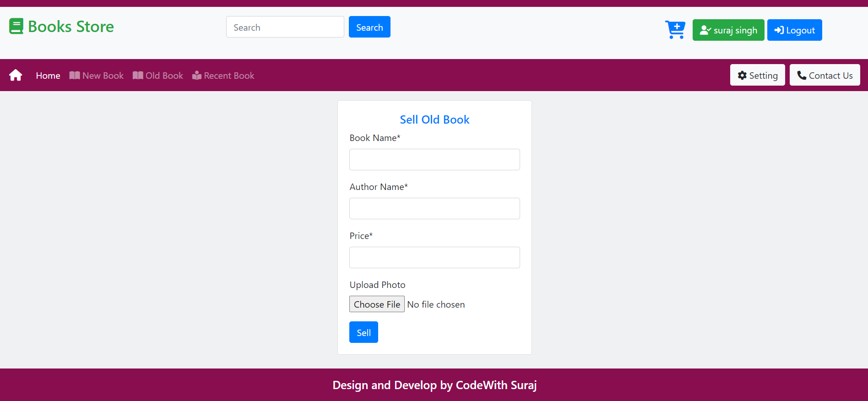The height and width of the screenshot is (401, 868).
Task: Click the Sell button
Action: point(363,332)
